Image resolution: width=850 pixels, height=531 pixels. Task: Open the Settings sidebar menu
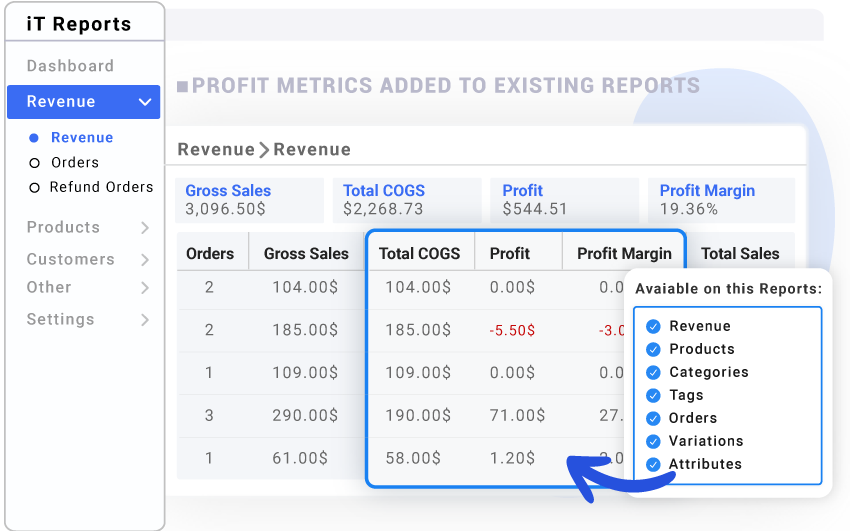[x=60, y=319]
